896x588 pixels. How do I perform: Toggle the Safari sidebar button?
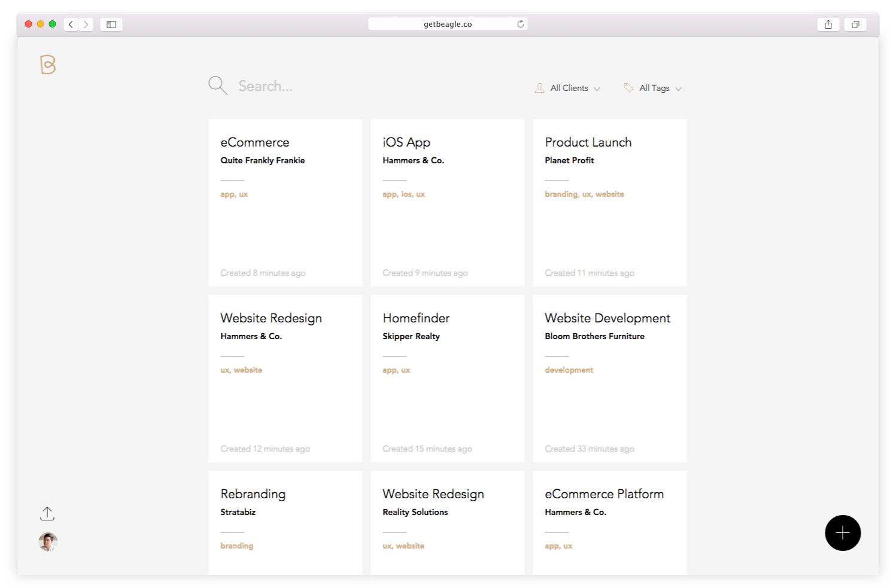point(111,25)
